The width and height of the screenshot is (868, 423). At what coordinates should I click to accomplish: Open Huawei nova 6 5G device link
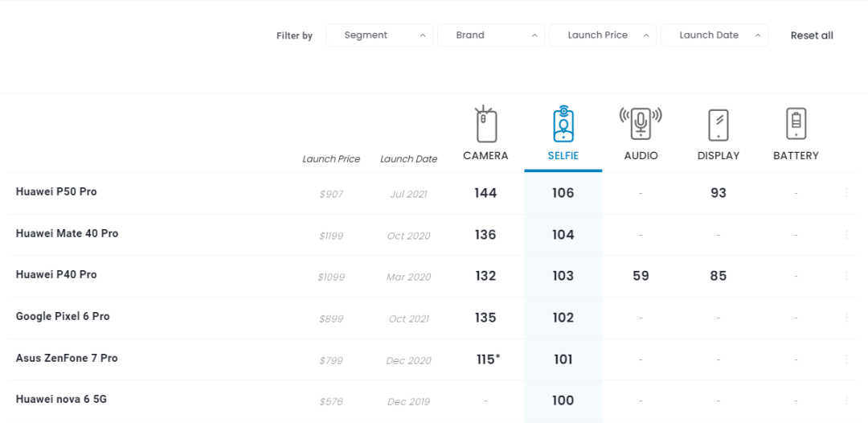61,399
